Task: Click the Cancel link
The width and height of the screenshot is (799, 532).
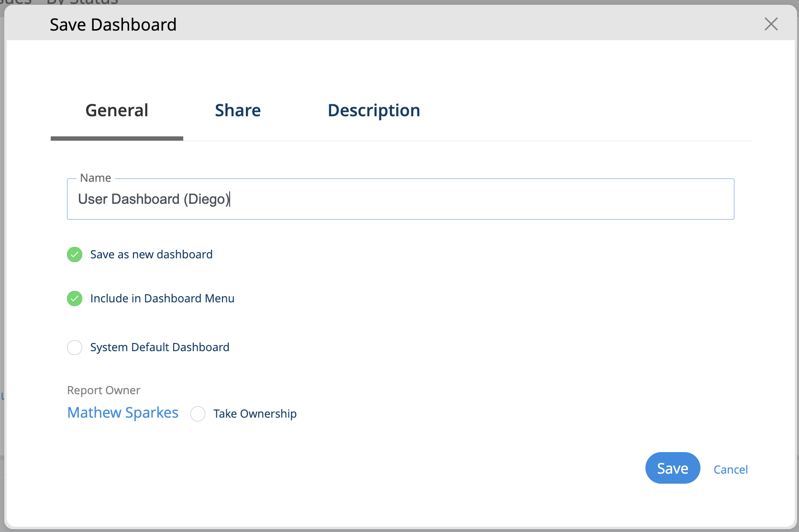Action: coord(731,469)
